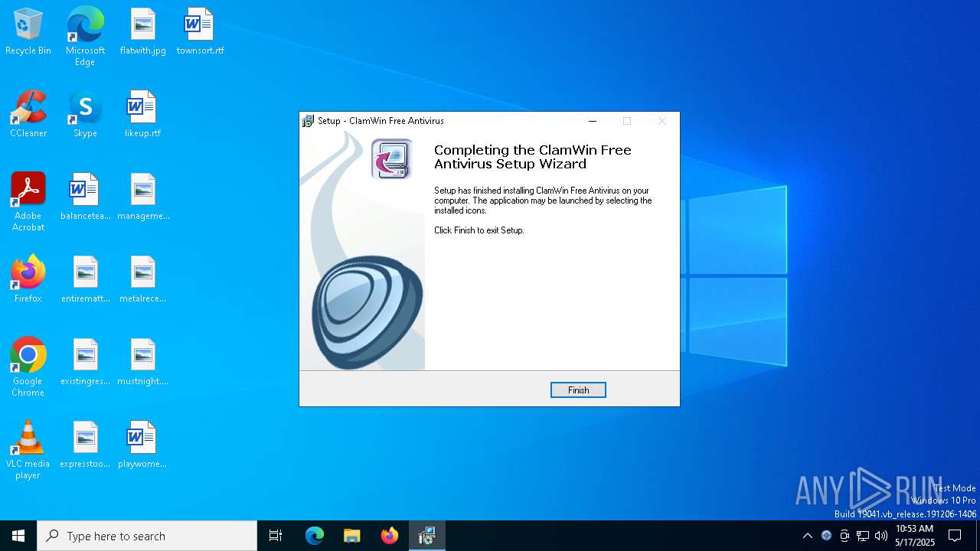The image size is (980, 551).
Task: Select the CCleaner desktop shortcut
Action: click(x=28, y=115)
